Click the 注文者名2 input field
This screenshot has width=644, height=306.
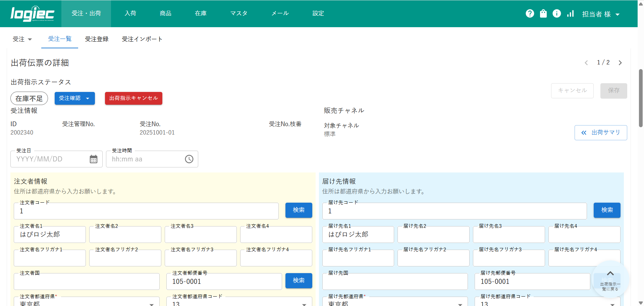coord(125,235)
